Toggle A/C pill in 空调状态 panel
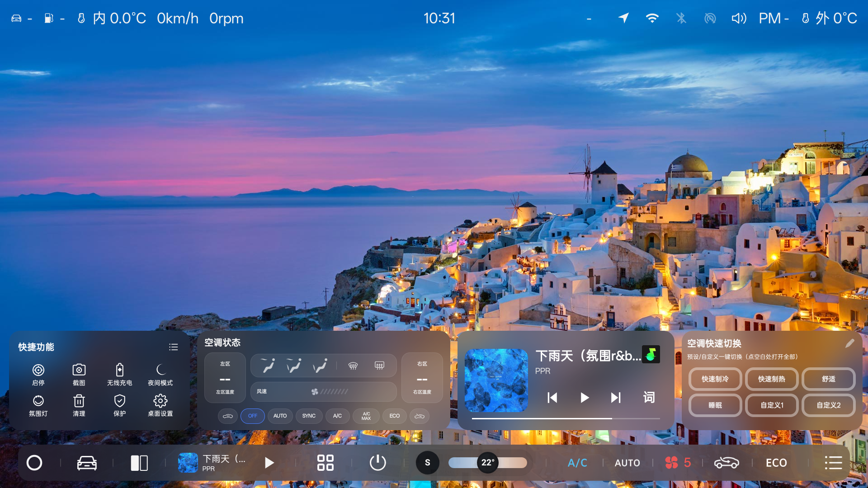This screenshot has width=868, height=488. (x=338, y=416)
